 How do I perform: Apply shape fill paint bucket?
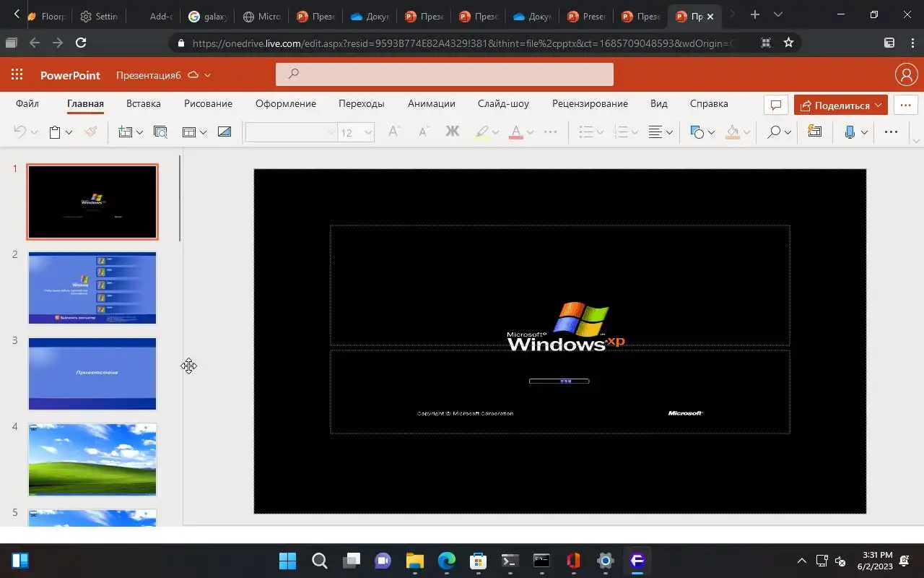[733, 131]
